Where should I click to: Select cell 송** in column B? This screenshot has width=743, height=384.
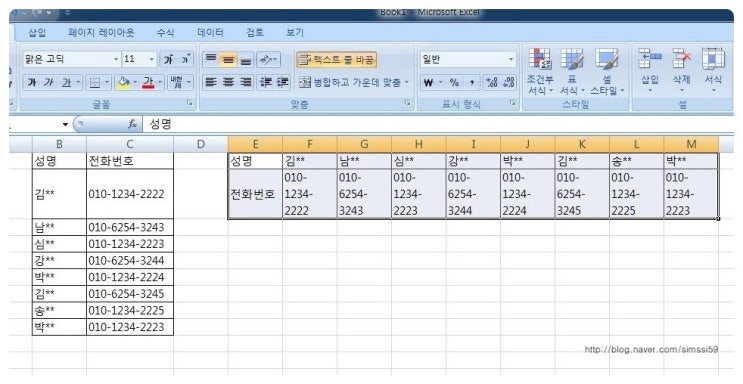pos(59,310)
